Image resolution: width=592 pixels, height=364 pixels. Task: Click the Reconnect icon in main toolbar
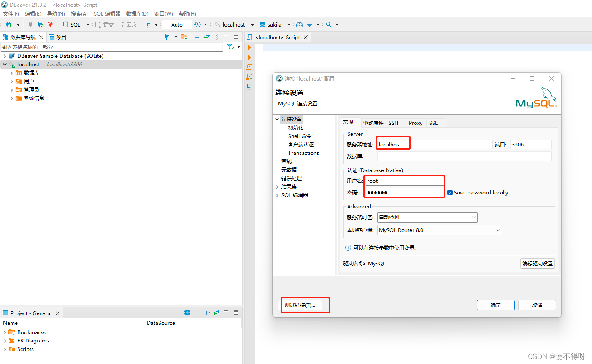41,24
